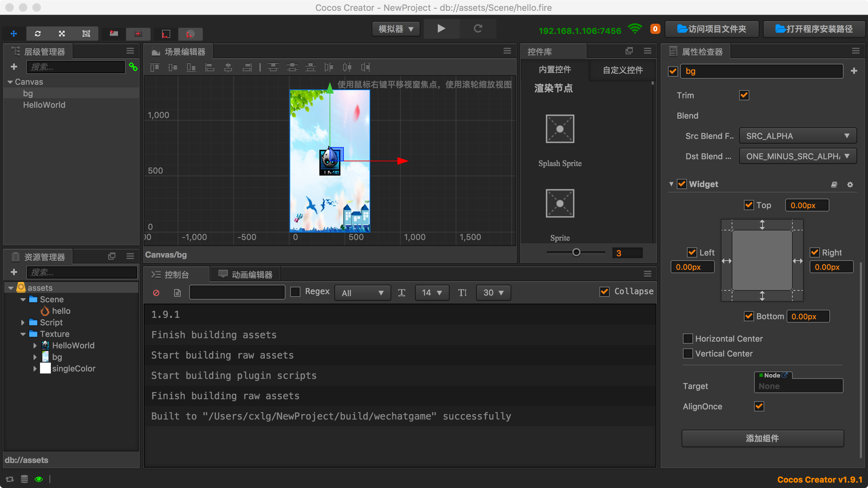Viewport: 868px width, 488px height.
Task: Click the Widget component gear settings icon
Action: pyautogui.click(x=850, y=185)
